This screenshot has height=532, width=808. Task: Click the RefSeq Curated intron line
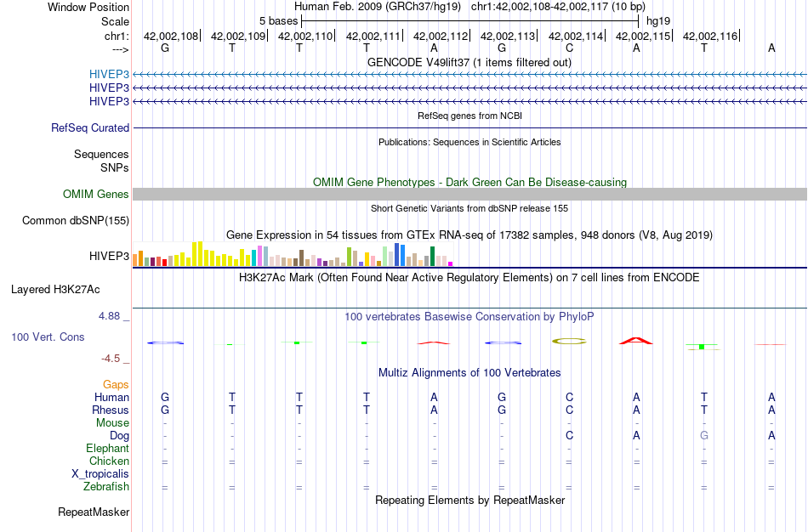(469, 127)
